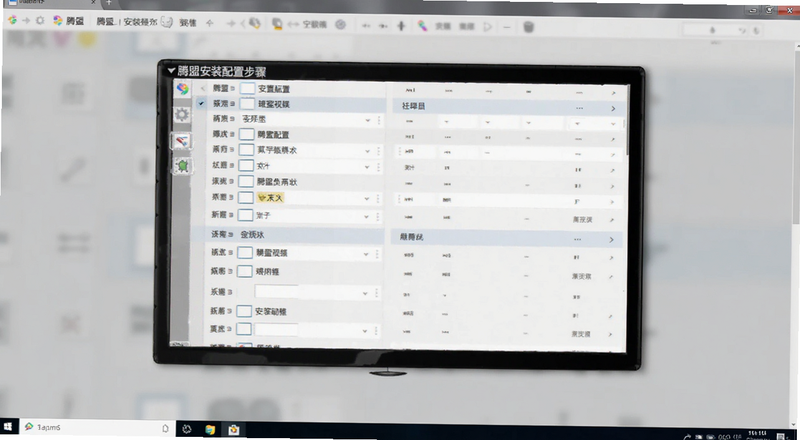
Task: Click the up arrow icon in the top toolbar
Action: pyautogui.click(x=209, y=23)
